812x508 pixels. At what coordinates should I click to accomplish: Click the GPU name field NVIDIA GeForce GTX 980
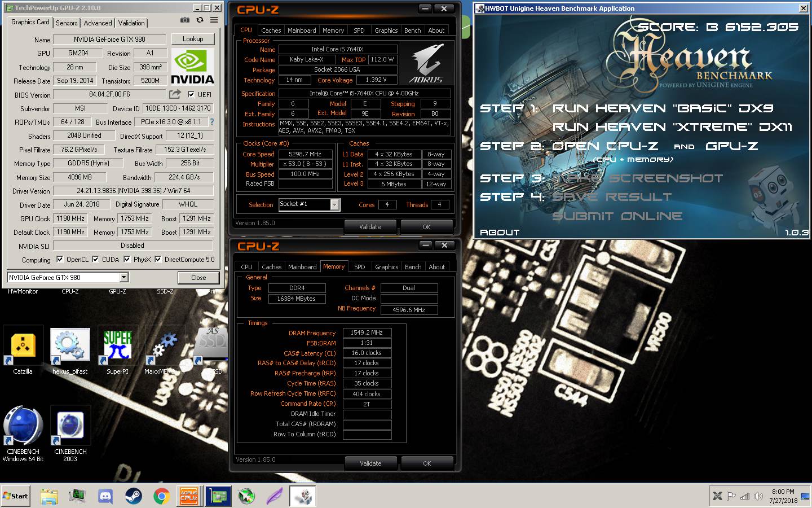tap(109, 40)
